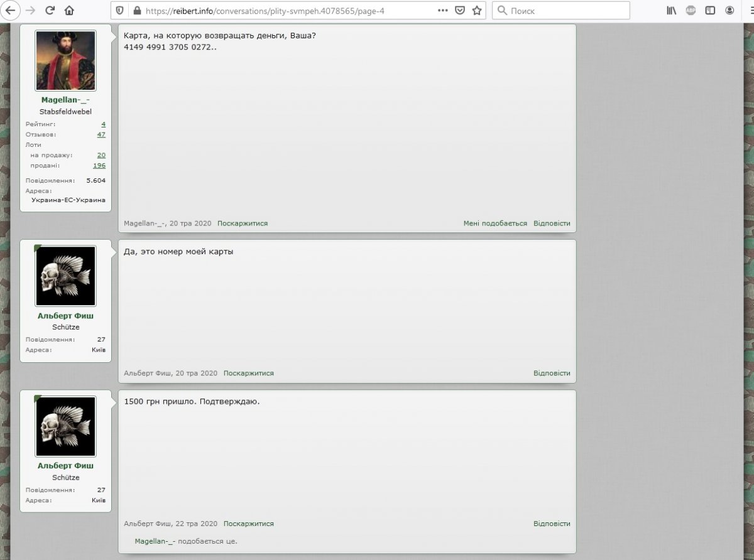This screenshot has width=754, height=560.
Task: Open the browser home page
Action: click(69, 10)
